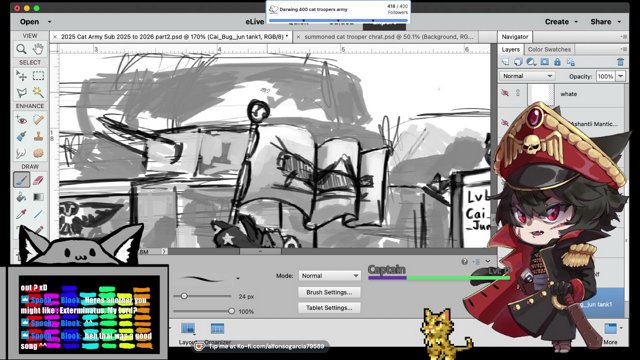Create a new group in Layers panel
640x360 pixels.
tap(518, 62)
